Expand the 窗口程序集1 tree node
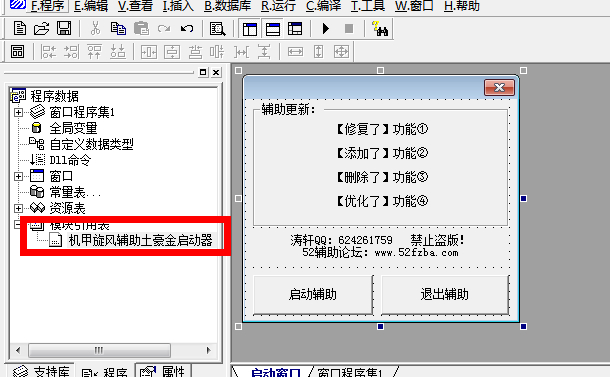 click(x=18, y=112)
